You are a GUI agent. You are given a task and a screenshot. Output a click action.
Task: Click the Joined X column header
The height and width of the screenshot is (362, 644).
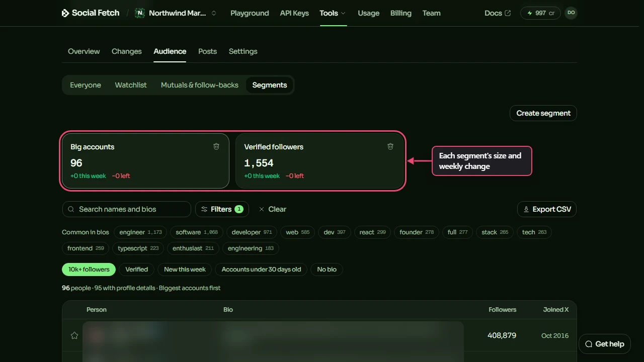point(556,310)
